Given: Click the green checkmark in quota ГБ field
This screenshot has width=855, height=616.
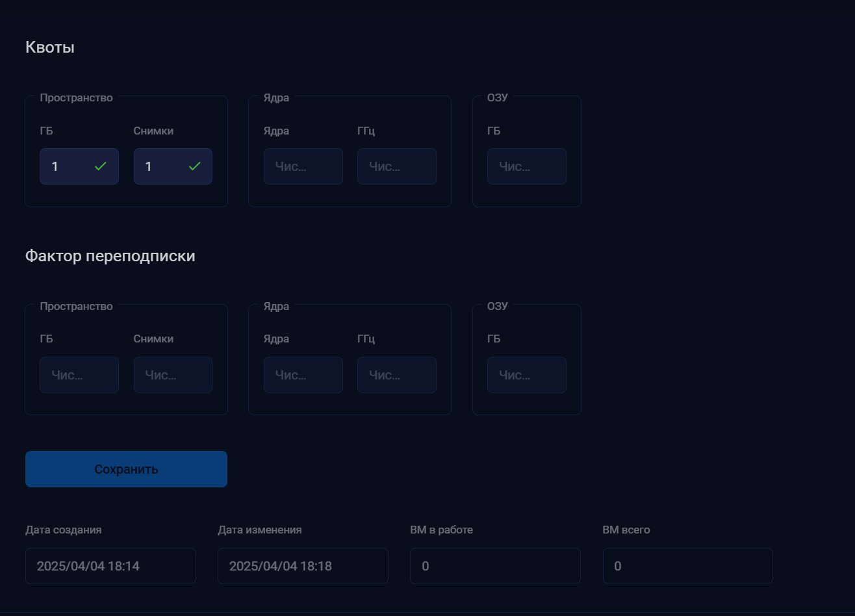Looking at the screenshot, I should pos(100,166).
